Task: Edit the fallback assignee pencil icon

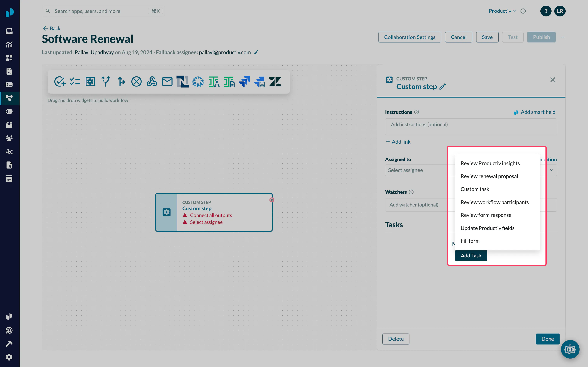Action: 256,52
